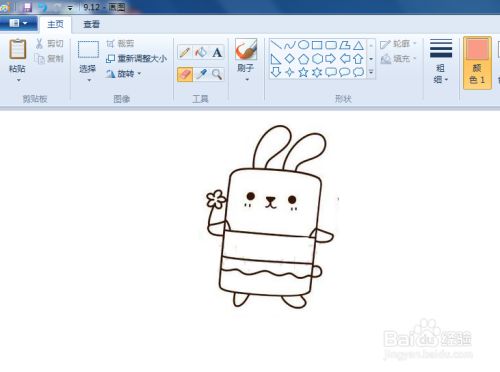500x372 pixels.
Task: Click the 复制 copy button
Action: (49, 59)
